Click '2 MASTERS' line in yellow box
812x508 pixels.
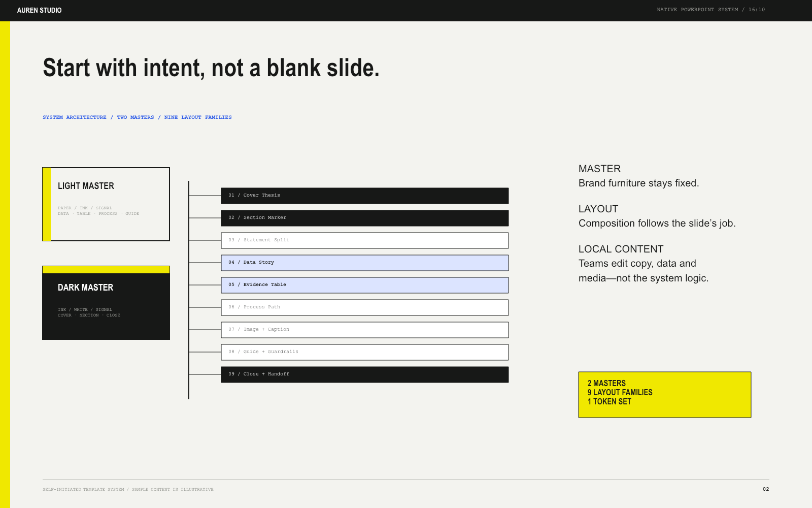coord(606,384)
